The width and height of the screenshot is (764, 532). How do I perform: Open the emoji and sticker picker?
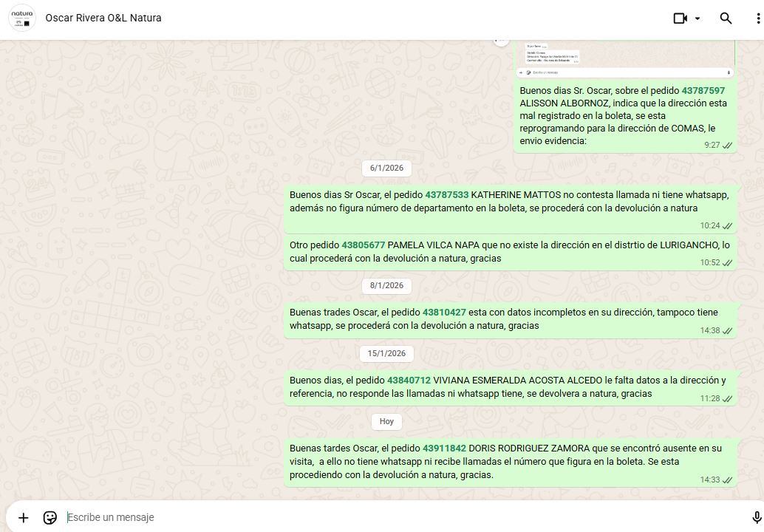[x=50, y=517]
